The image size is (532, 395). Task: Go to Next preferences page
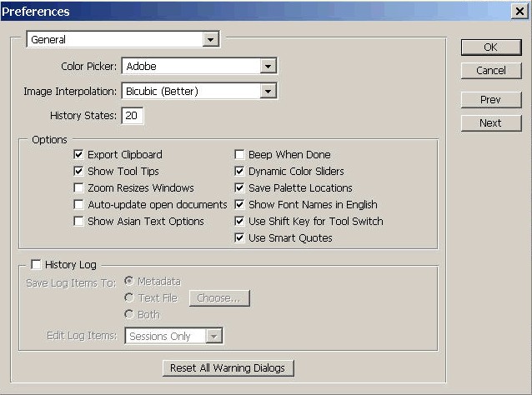(490, 122)
